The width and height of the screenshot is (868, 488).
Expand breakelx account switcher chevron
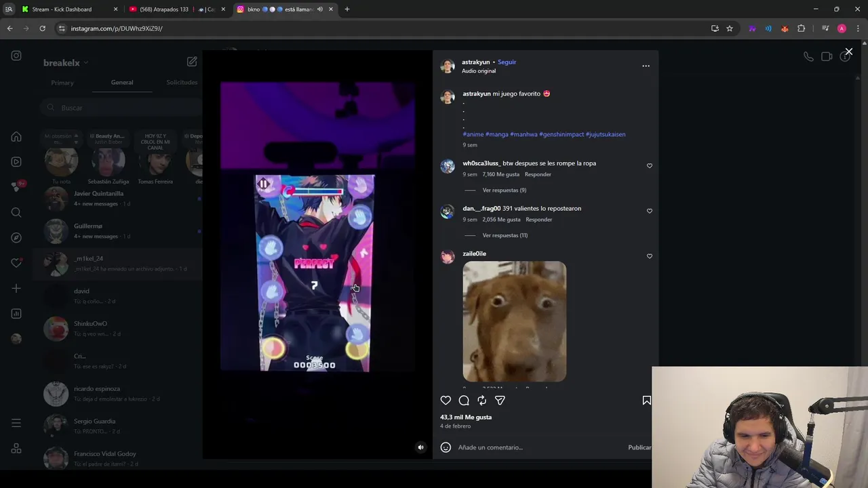pos(85,63)
